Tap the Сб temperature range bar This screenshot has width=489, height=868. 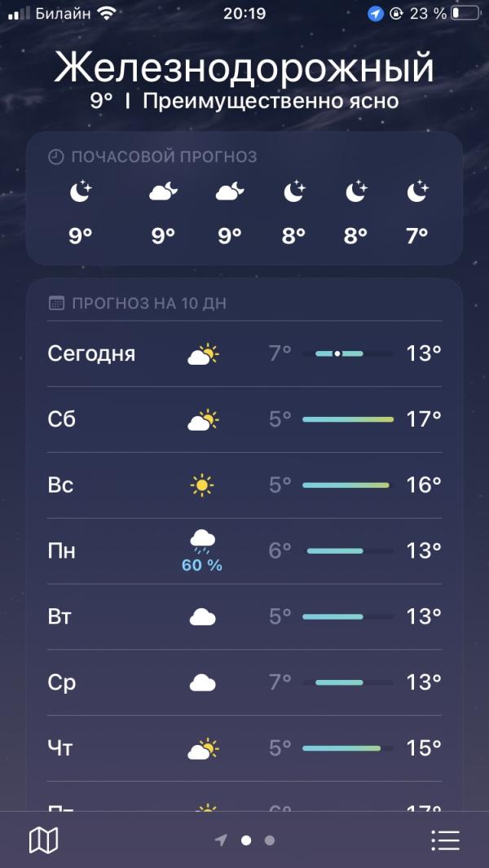(348, 419)
